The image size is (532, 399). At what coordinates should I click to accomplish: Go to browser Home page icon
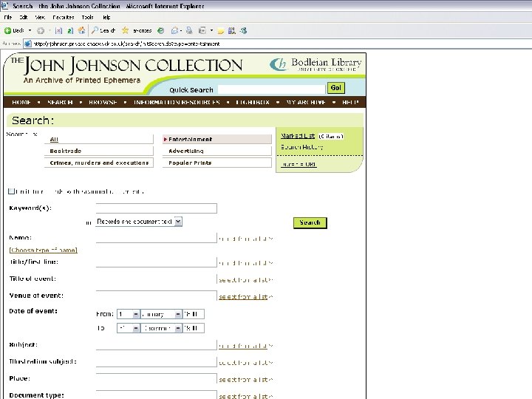81,30
